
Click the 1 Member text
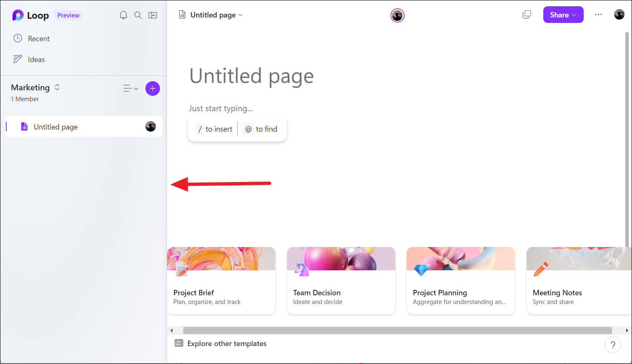[x=25, y=99]
